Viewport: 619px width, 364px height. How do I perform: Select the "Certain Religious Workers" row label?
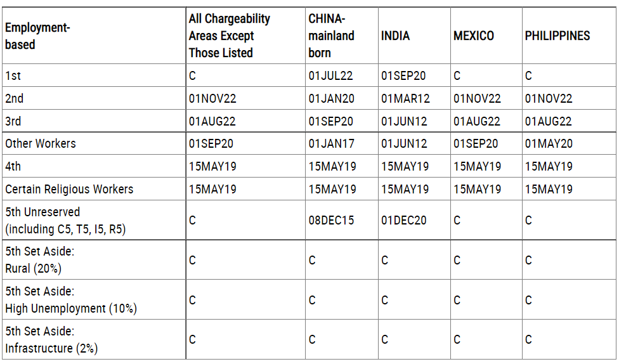[x=69, y=190]
